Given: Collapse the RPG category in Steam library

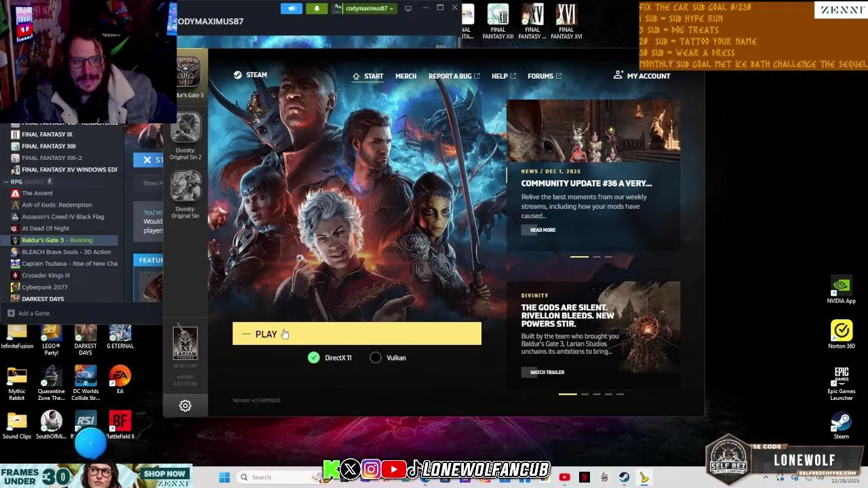Looking at the screenshot, I should coord(6,182).
